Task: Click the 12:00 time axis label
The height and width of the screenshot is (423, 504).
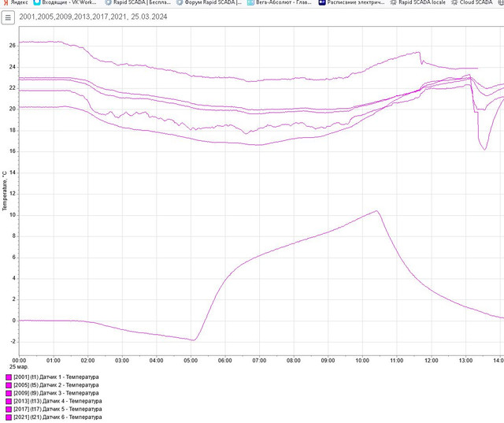Action: coord(432,361)
